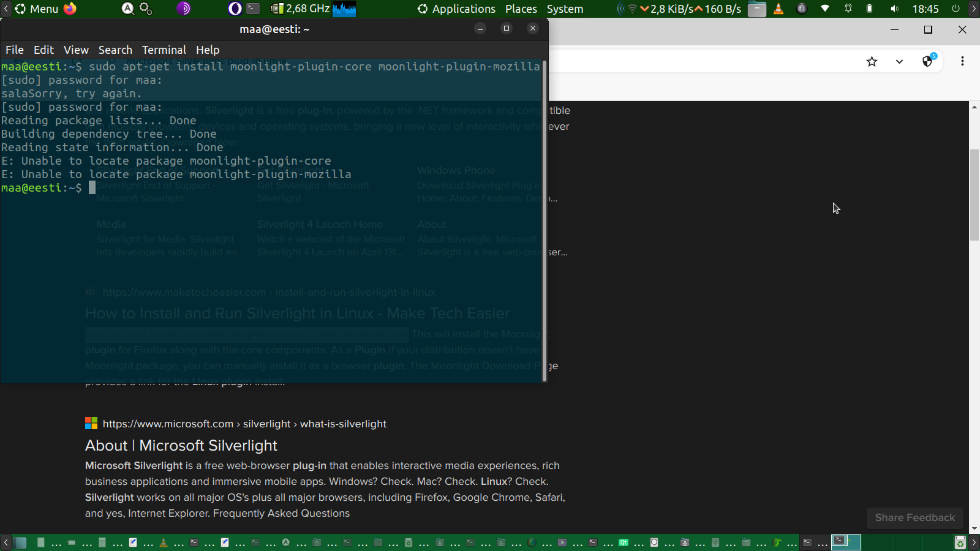
Task: Click the browser's vertical scrollbar thumb
Action: tap(974, 195)
